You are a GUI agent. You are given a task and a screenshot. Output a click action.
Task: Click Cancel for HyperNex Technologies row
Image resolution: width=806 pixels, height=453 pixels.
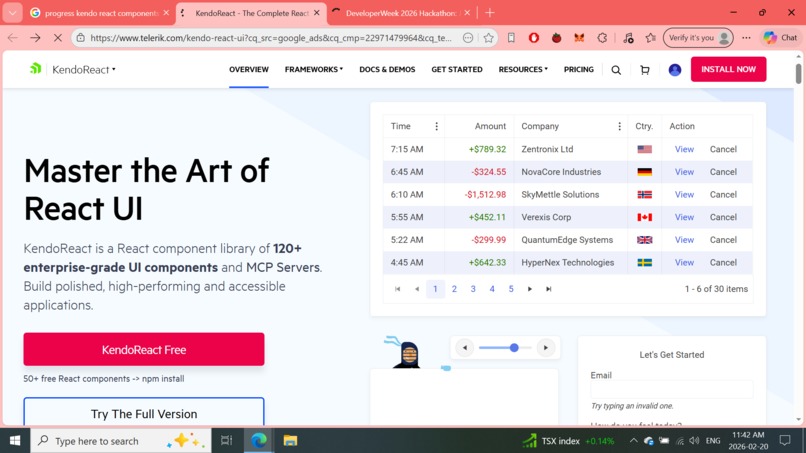click(723, 262)
